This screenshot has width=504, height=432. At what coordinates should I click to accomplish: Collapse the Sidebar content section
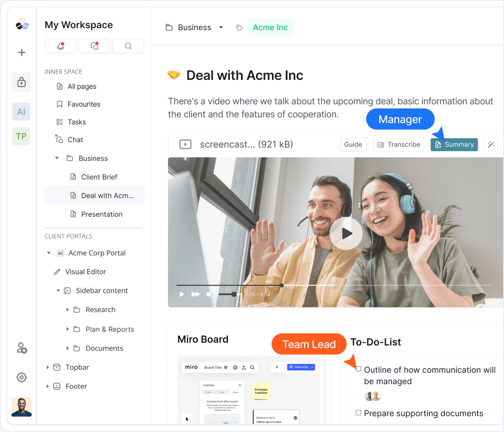click(58, 291)
